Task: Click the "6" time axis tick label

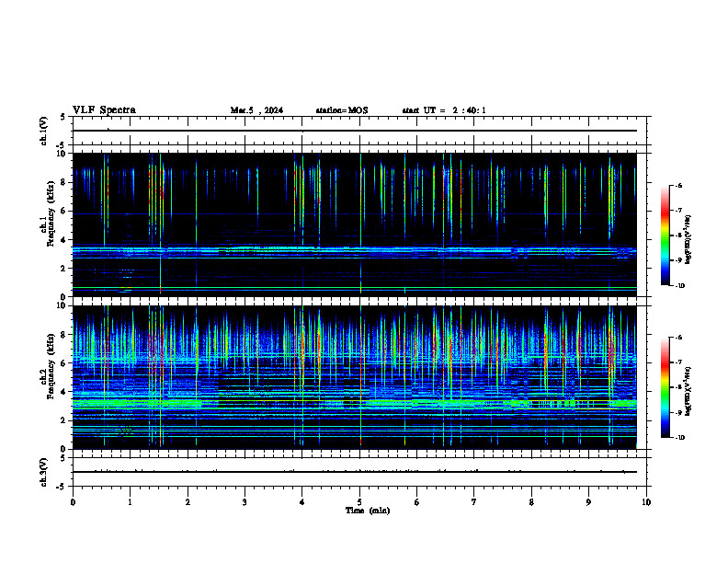Action: (417, 502)
